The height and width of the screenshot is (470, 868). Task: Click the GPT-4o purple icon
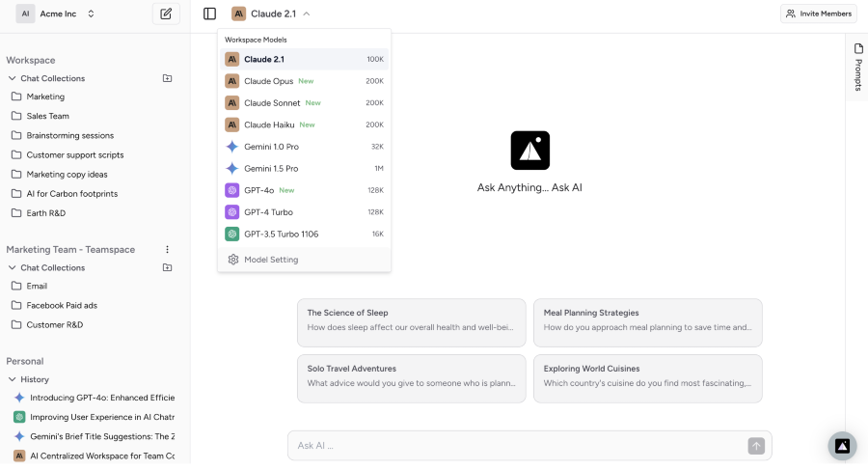[231, 190]
